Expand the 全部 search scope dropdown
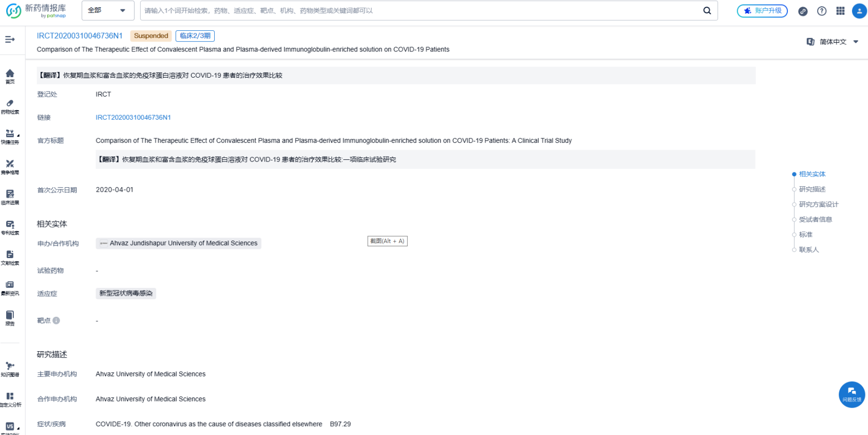The width and height of the screenshot is (868, 435). [x=107, y=10]
